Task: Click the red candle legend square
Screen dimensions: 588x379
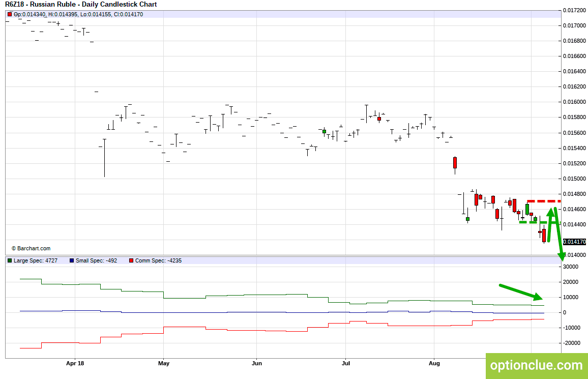Action: click(x=10, y=15)
